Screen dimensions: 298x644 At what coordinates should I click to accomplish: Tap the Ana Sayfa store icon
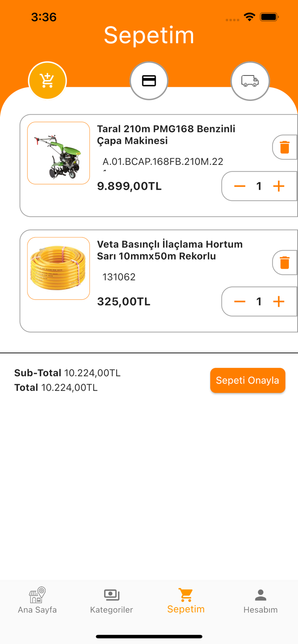[37, 595]
